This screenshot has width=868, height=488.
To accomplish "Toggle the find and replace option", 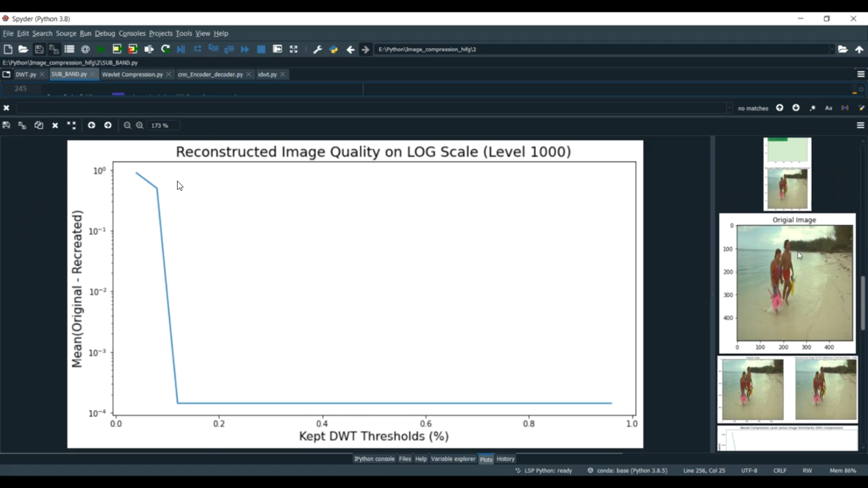I will pyautogui.click(x=861, y=108).
